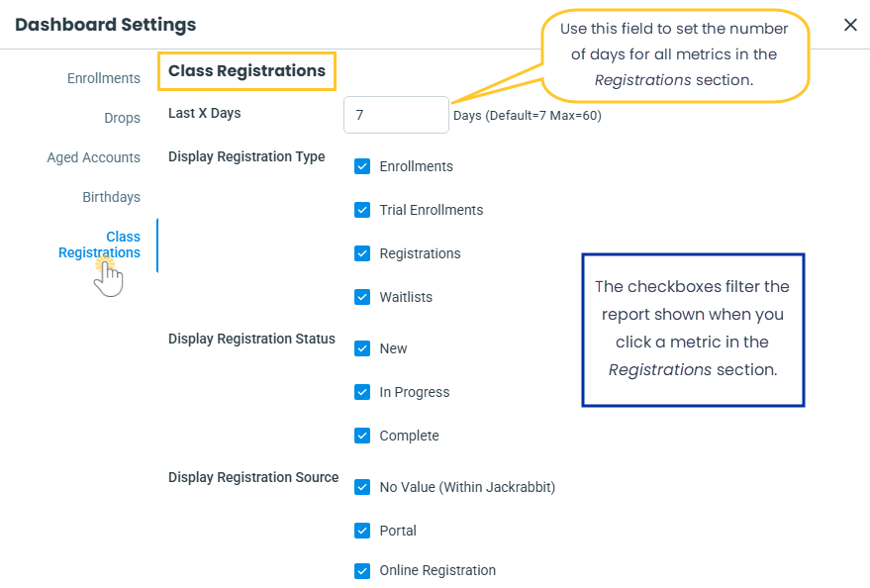Uncheck the Enrollments checkbox
Screen dimensions: 870x588
tap(362, 166)
